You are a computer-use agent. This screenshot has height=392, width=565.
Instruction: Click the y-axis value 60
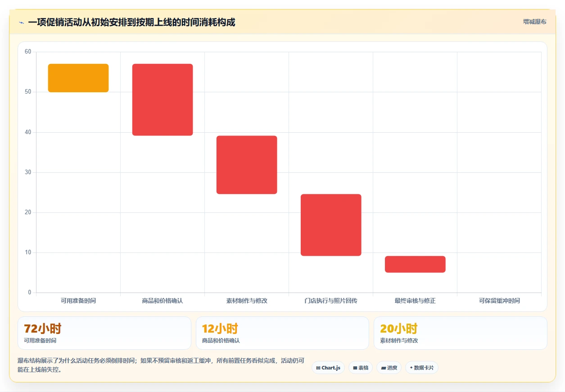click(x=28, y=52)
